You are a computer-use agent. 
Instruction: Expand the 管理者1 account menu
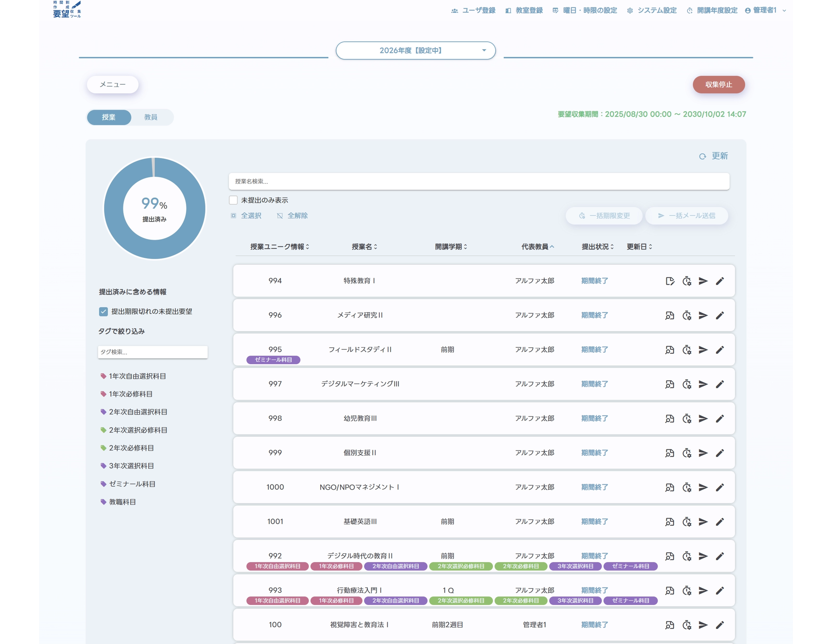click(x=765, y=10)
